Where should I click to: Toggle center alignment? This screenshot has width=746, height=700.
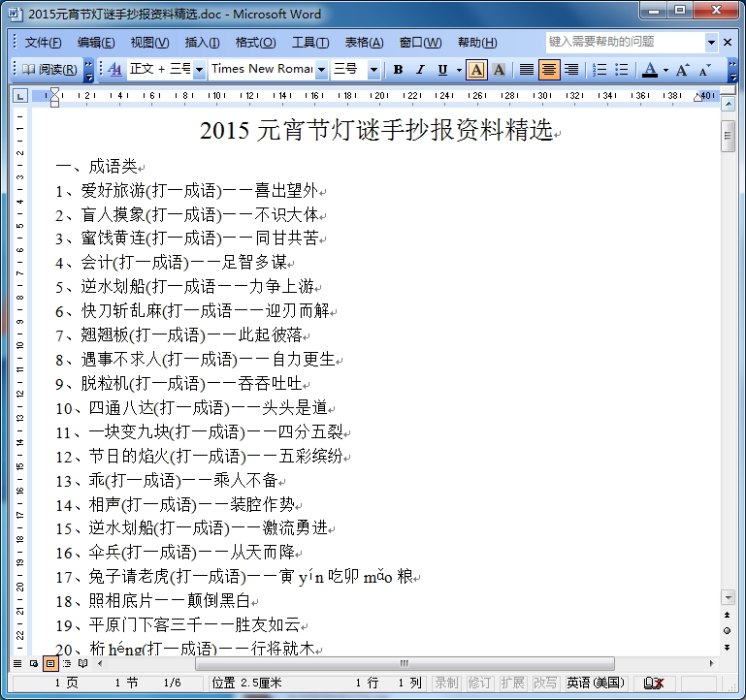548,70
